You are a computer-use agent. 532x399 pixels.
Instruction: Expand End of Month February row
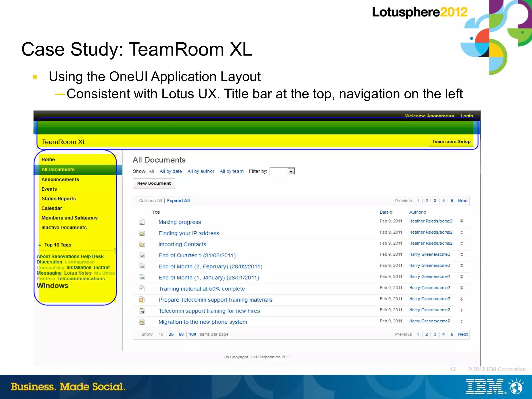(x=462, y=266)
